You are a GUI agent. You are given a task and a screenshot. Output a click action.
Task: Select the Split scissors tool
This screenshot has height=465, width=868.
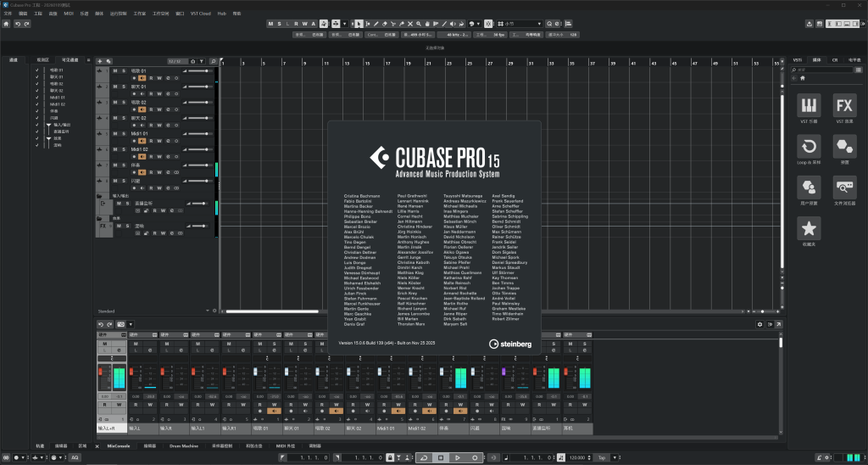(393, 24)
